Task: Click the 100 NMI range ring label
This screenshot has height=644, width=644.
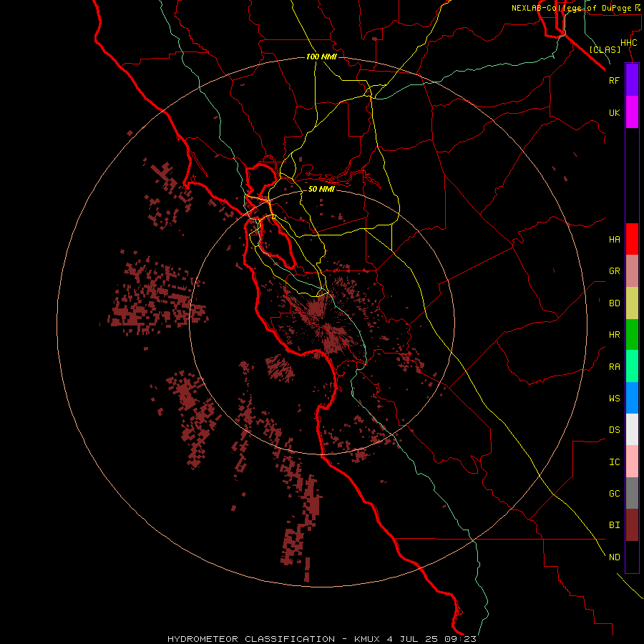Action: coord(321,57)
